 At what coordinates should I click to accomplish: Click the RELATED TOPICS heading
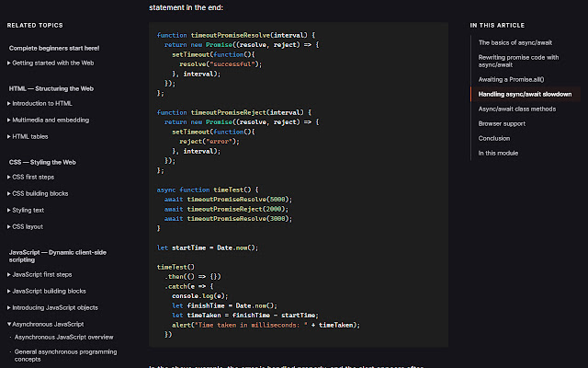35,25
